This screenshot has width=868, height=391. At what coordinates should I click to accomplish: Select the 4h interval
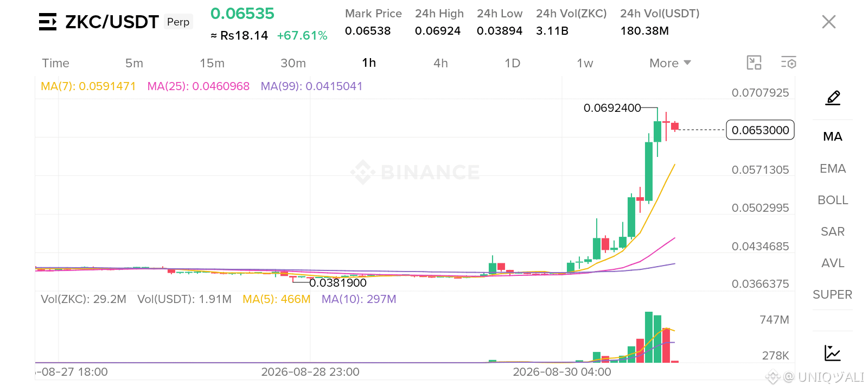coord(441,63)
